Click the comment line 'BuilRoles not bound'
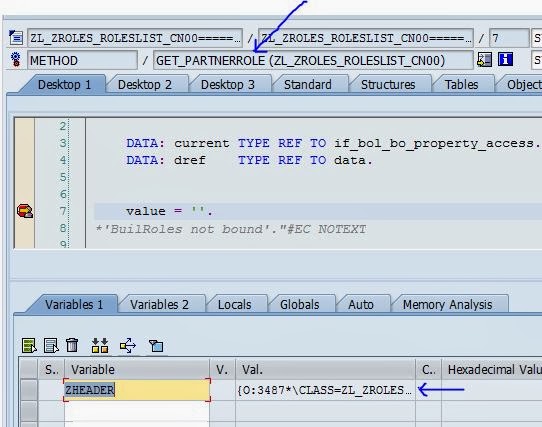Image resolution: width=542 pixels, height=427 pixels. pyautogui.click(x=231, y=229)
